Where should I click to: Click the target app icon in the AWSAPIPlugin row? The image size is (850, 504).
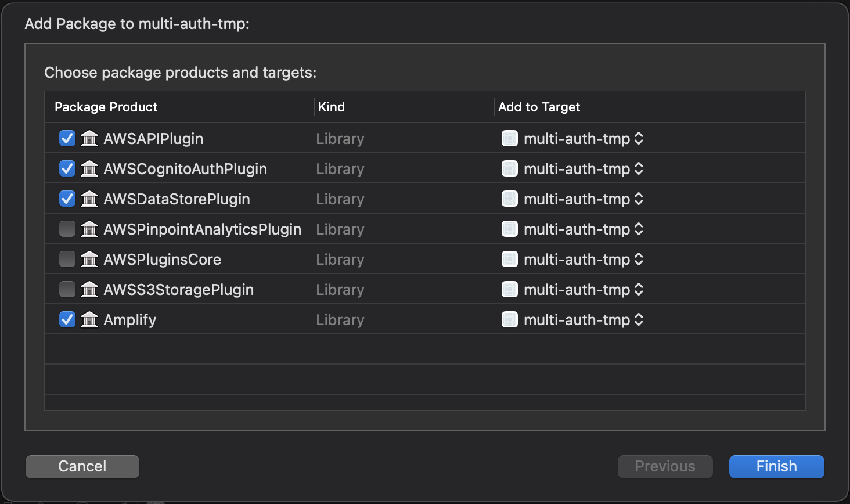click(509, 138)
